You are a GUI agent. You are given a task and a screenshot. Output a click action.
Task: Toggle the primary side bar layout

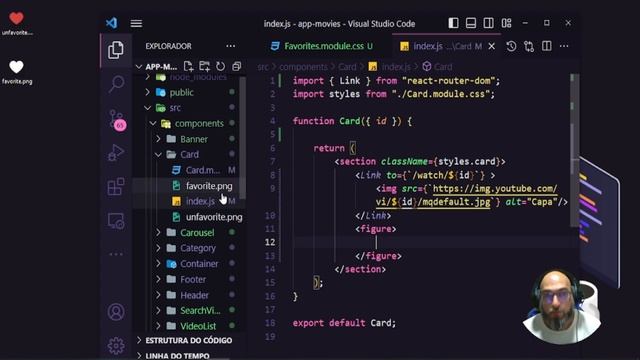453,23
